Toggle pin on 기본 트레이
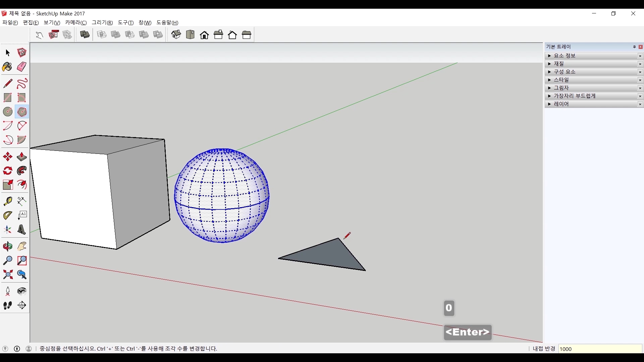 pos(634,47)
